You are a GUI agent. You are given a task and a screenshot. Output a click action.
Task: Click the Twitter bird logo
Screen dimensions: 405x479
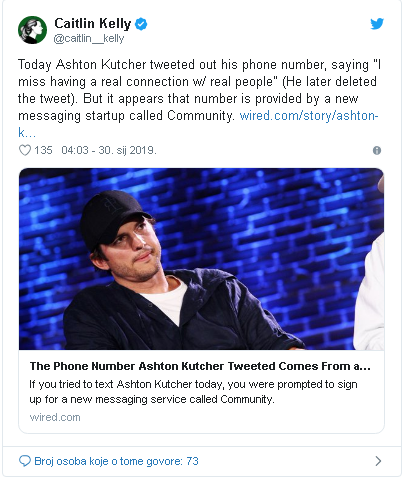click(377, 24)
